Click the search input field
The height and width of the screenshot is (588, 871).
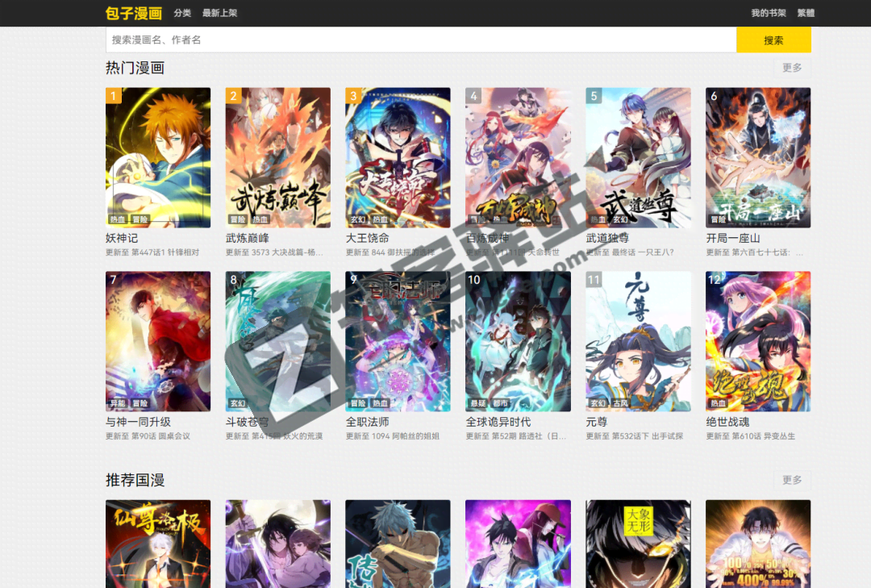pyautogui.click(x=420, y=40)
